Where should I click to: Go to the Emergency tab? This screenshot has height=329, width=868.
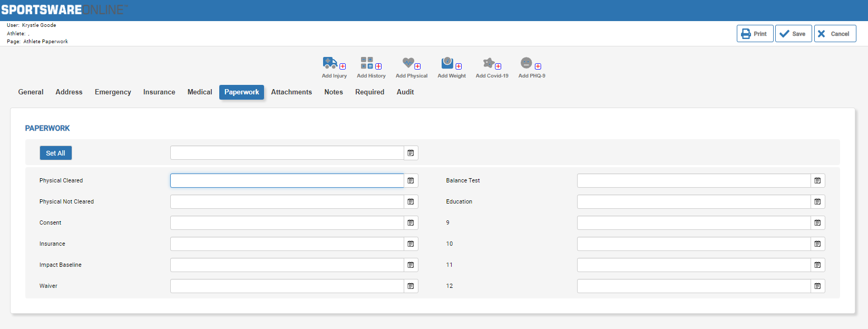tap(113, 92)
